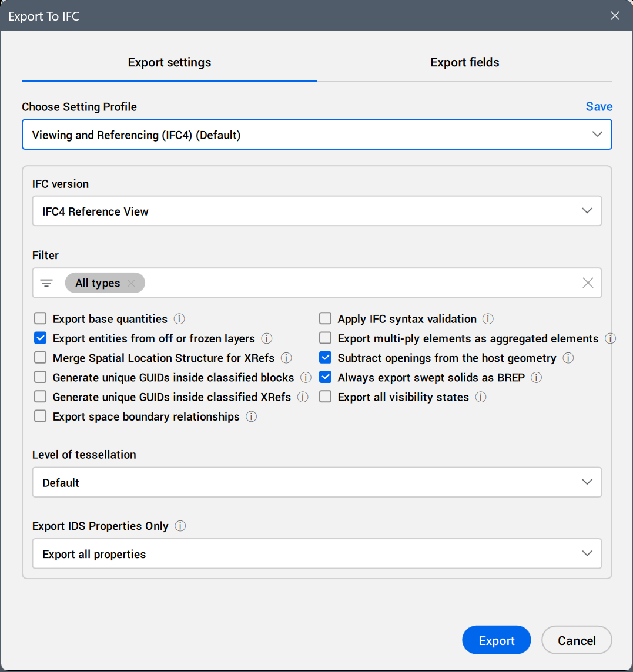Click info icon next to Export IDS Properties Only
Viewport: 633px width, 672px height.
click(180, 526)
